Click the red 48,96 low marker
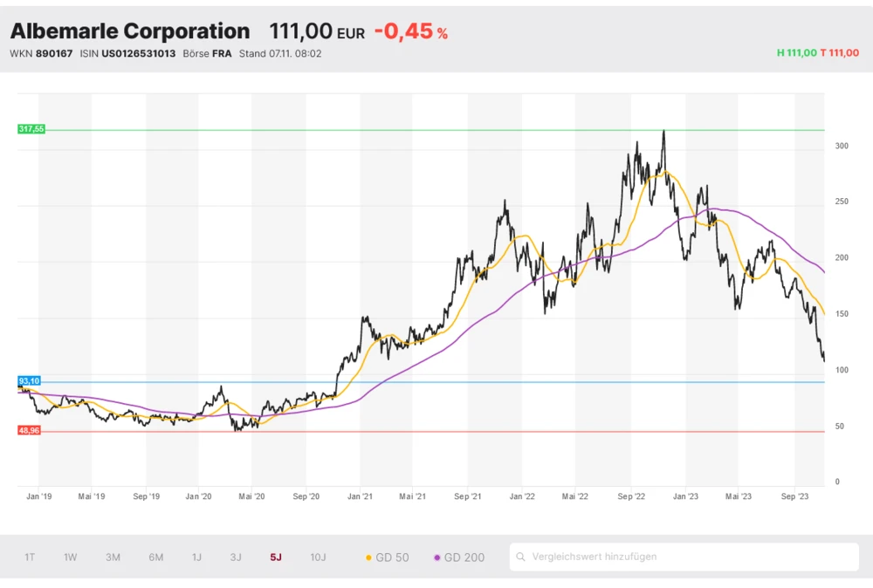The width and height of the screenshot is (873, 588). (x=29, y=431)
